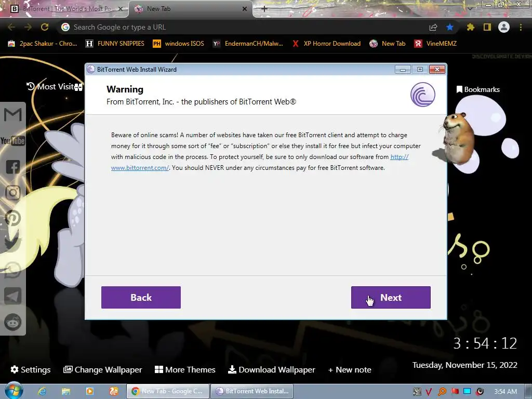Open the New Tab bookmark in bookmarks bar
The width and height of the screenshot is (532, 399).
pos(388,44)
